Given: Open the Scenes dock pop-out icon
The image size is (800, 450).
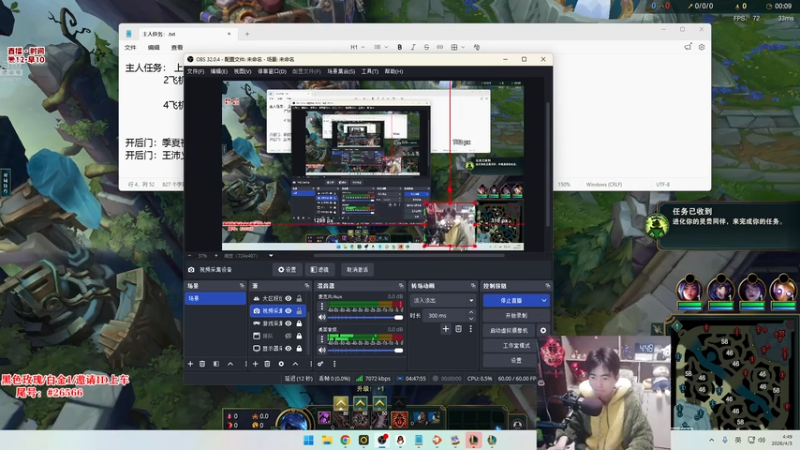Looking at the screenshot, I should coord(242,286).
